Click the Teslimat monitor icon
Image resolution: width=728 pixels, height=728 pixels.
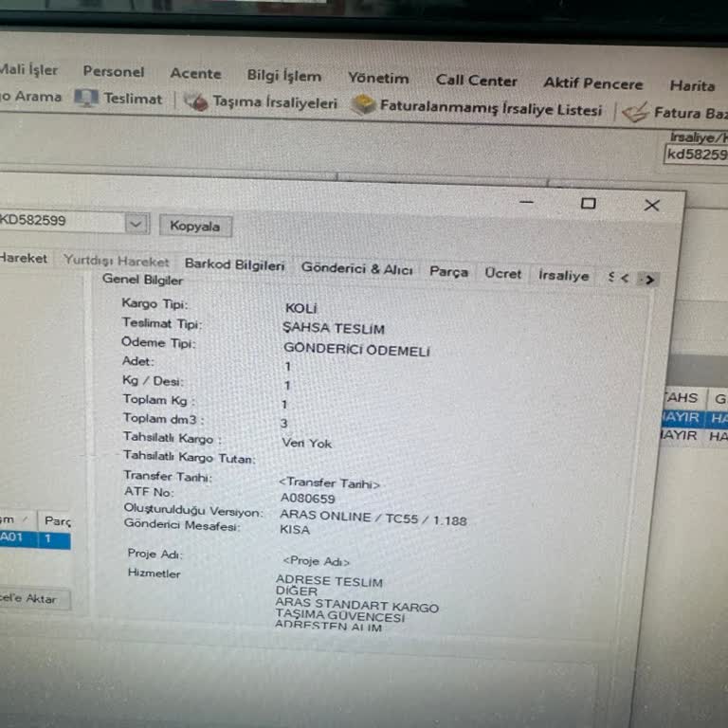[86, 98]
